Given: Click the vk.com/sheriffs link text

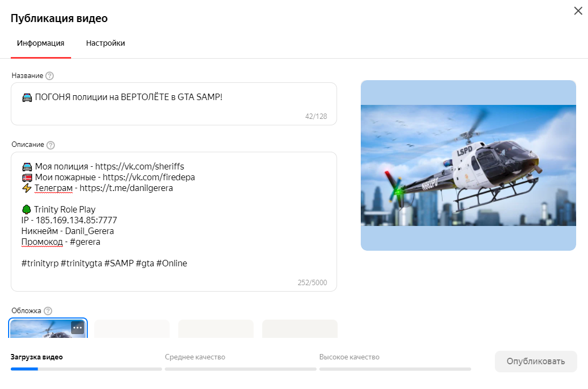Looking at the screenshot, I should (x=139, y=166).
